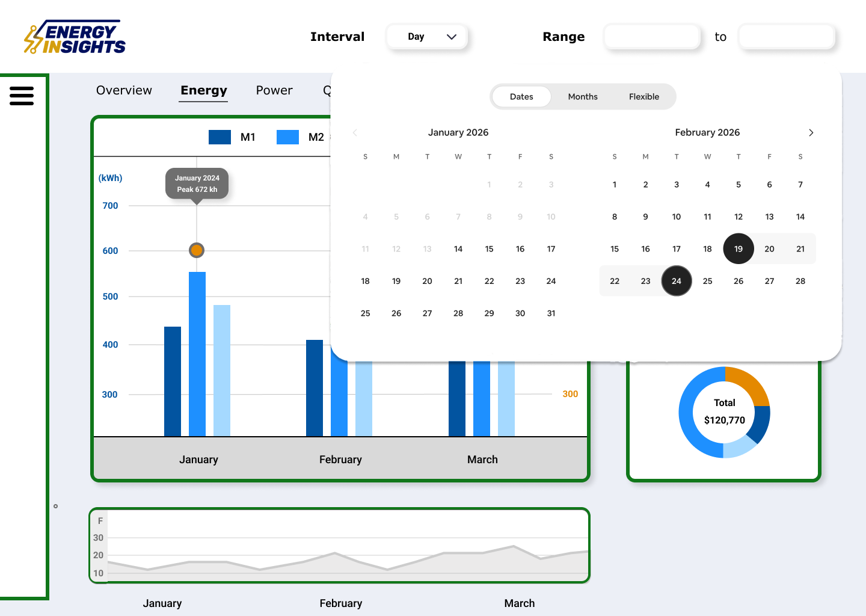
Task: Open the Interval Day dropdown
Action: coord(427,37)
